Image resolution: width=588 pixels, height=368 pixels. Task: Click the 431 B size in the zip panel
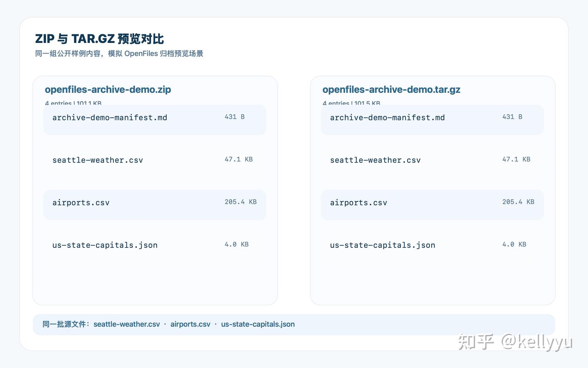coord(234,117)
